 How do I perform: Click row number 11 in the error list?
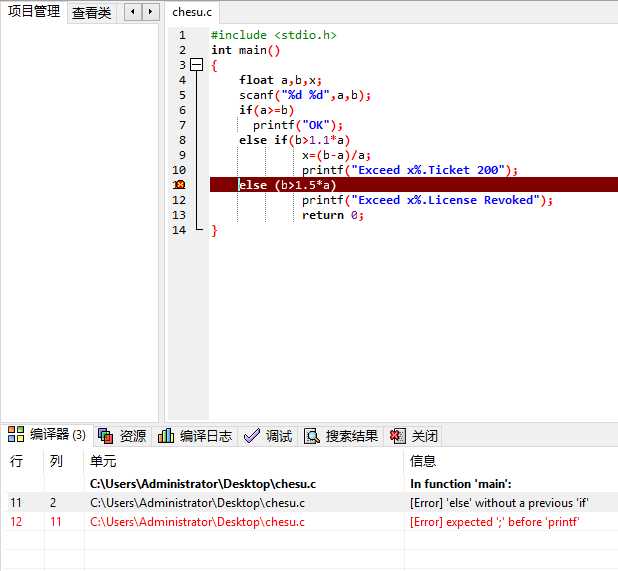click(x=16, y=503)
